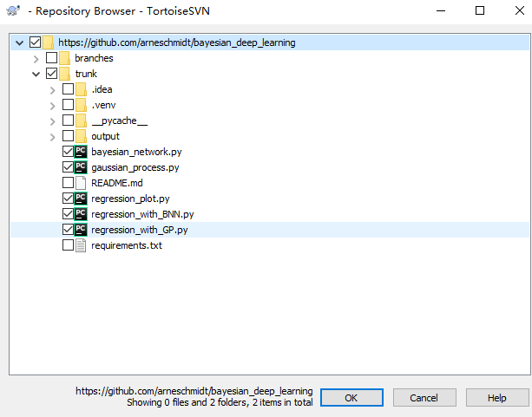Image resolution: width=532 pixels, height=417 pixels.
Task: Click the TortoiseSVN turtle icon in title bar
Action: pos(13,10)
